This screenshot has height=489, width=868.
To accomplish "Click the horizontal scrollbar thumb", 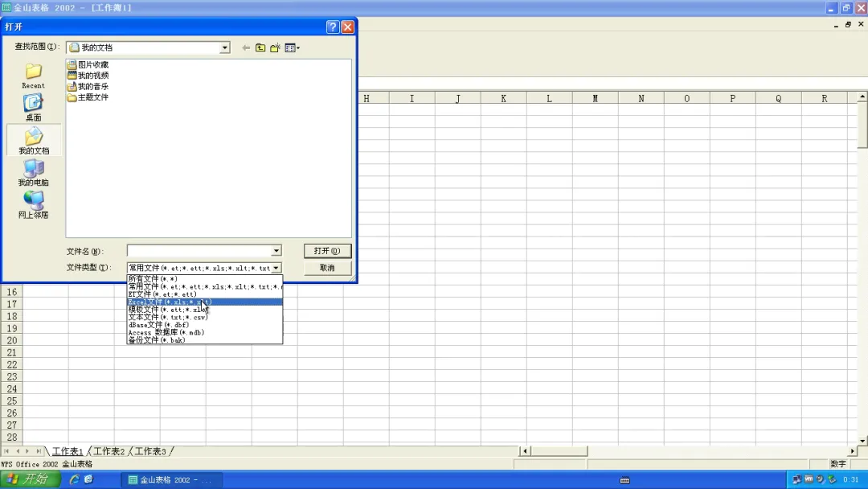I will 559,451.
